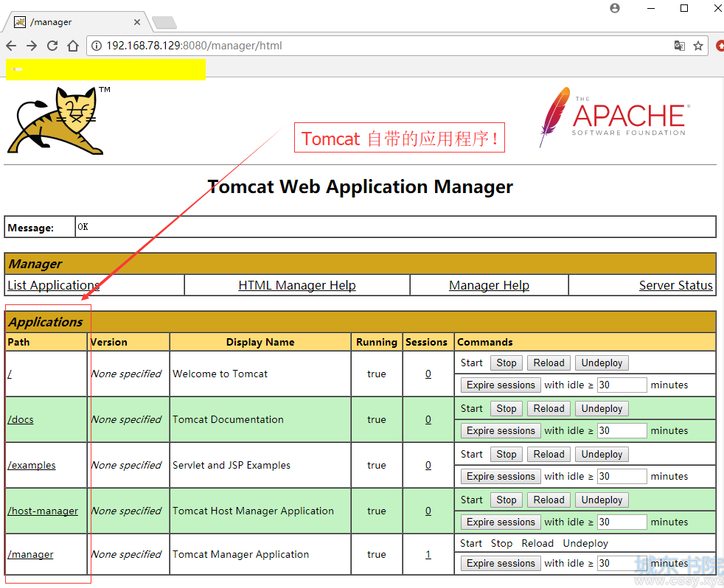Reload the Welcome to Tomcat application
This screenshot has height=588, width=724.
pos(549,363)
